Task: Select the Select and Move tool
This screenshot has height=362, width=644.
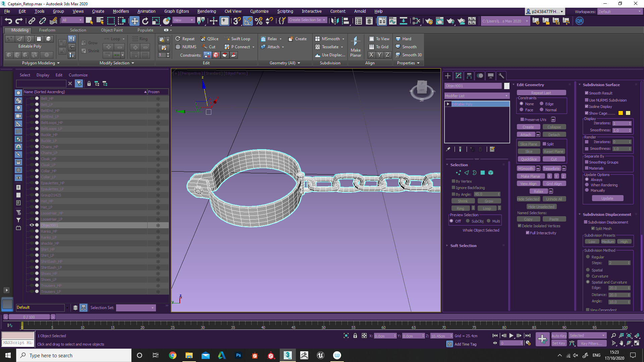Action: (x=134, y=21)
